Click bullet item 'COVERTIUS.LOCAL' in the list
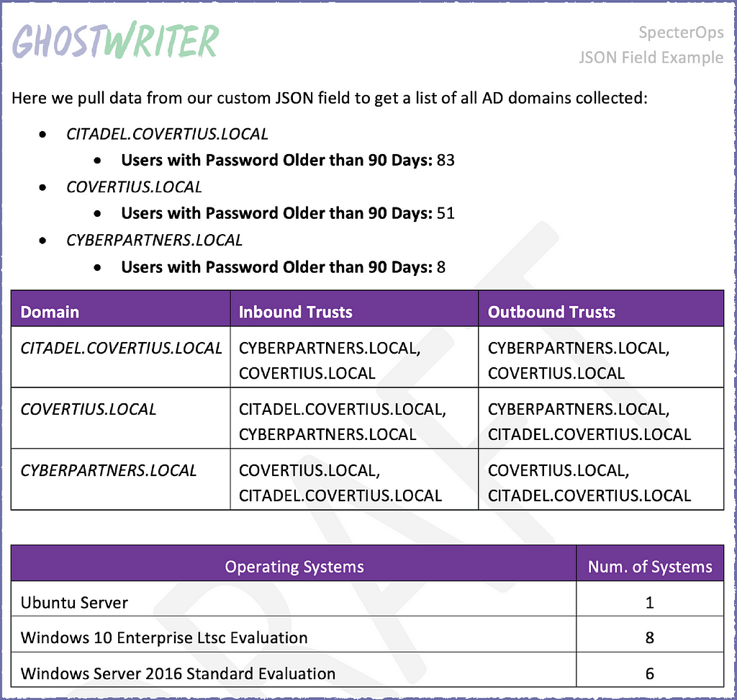Screen dimensions: 737x700 134,187
